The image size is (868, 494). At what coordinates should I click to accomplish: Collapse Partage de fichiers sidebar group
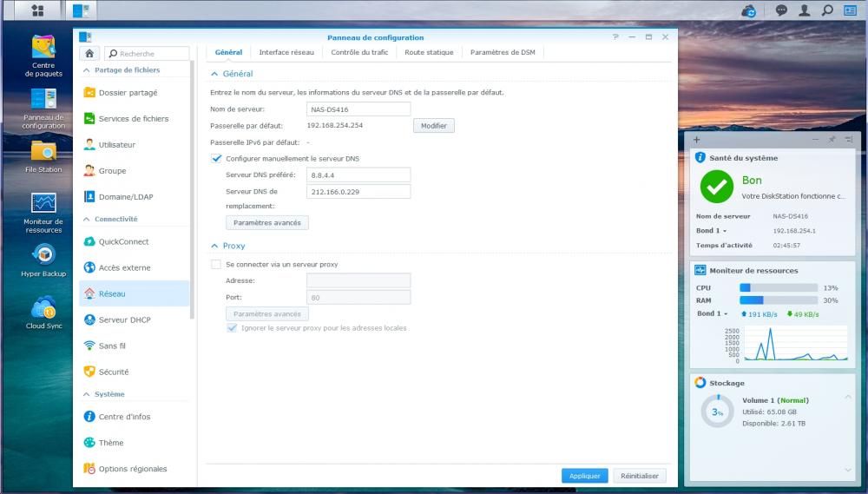pyautogui.click(x=87, y=70)
